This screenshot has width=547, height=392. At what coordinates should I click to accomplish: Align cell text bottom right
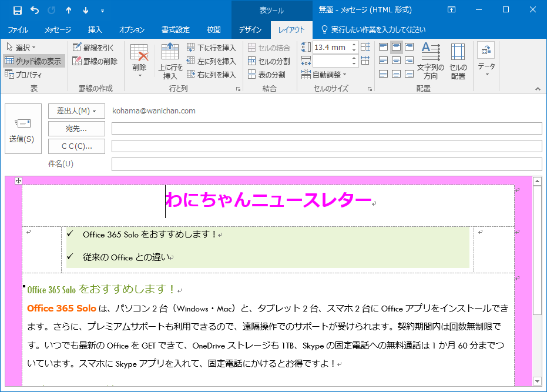coord(409,73)
